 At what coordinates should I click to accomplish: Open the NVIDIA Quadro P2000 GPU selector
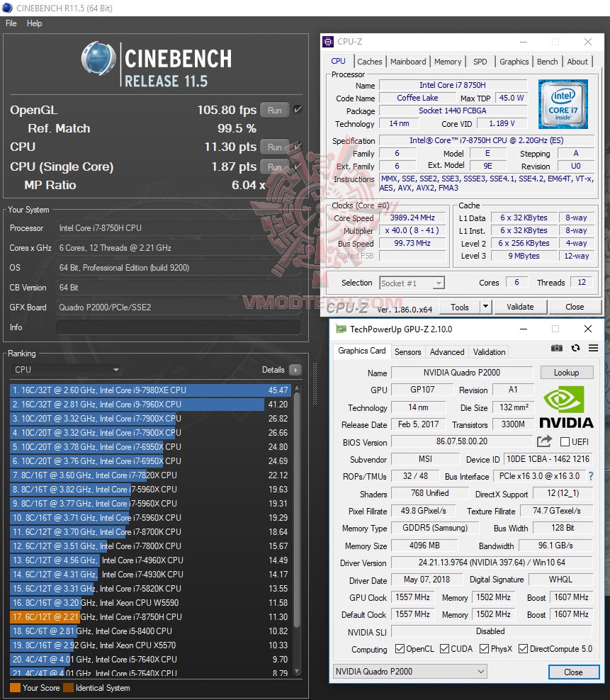tap(410, 672)
